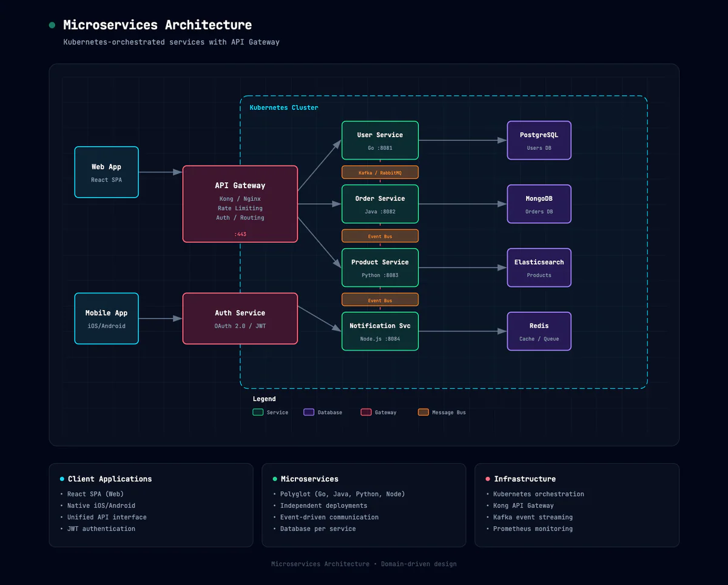Click the green Service legend swatch
The width and height of the screenshot is (728, 585).
(x=258, y=412)
